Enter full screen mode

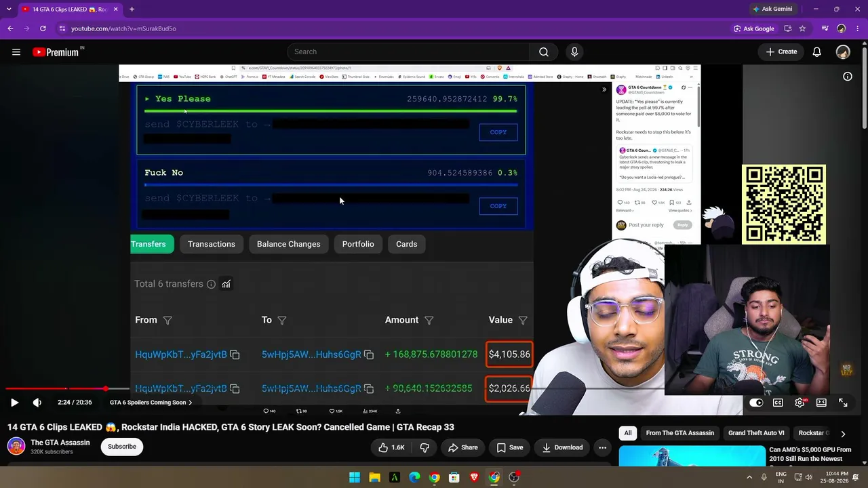843,403
